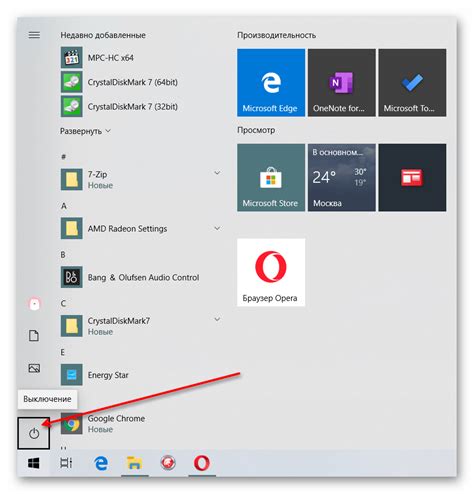474x494 pixels.
Task: Expand the recently added list with Развернуть
Action: coord(85,131)
